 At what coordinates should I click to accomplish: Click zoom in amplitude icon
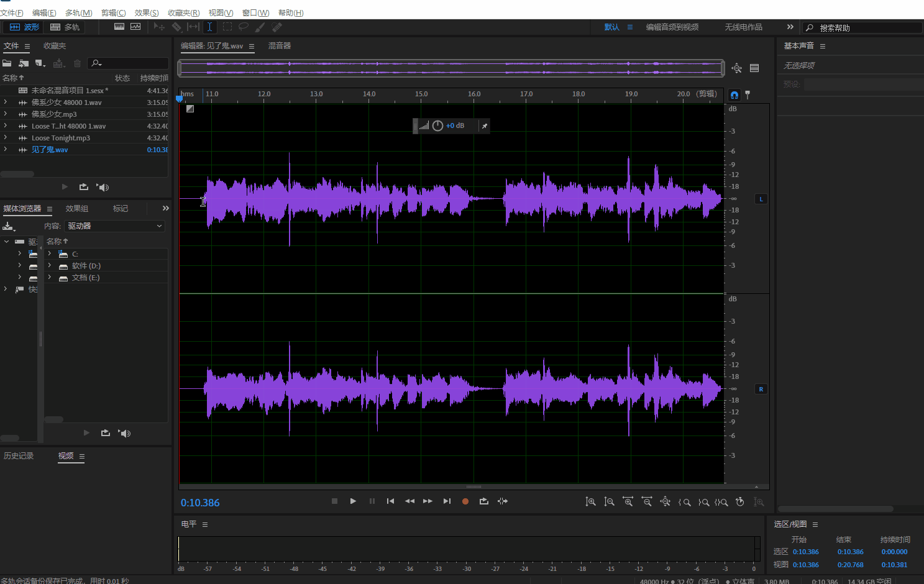590,501
